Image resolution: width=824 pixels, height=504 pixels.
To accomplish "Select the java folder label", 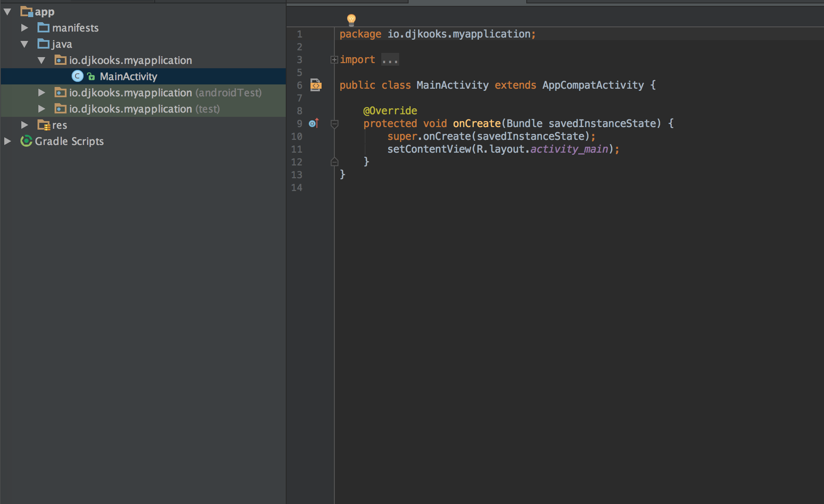I will [62, 44].
